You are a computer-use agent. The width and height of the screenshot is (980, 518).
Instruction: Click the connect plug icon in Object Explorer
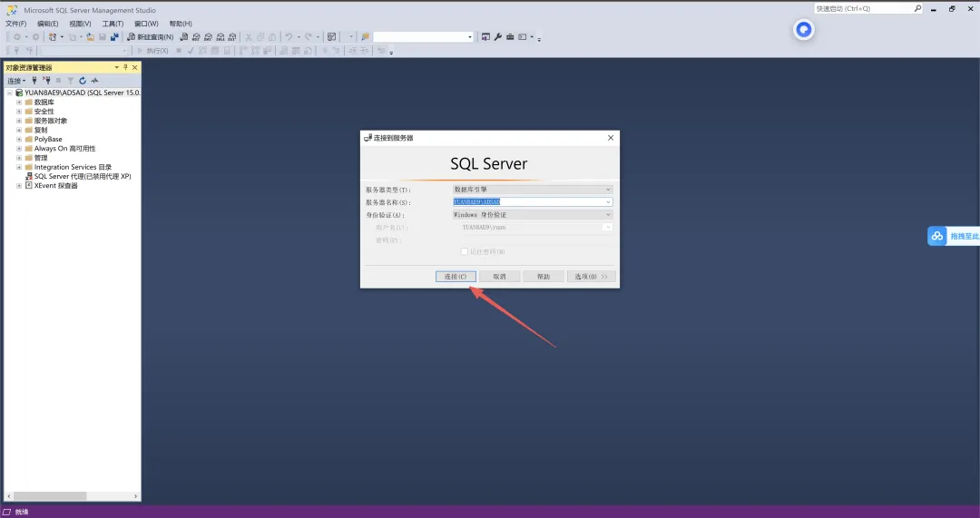click(34, 81)
